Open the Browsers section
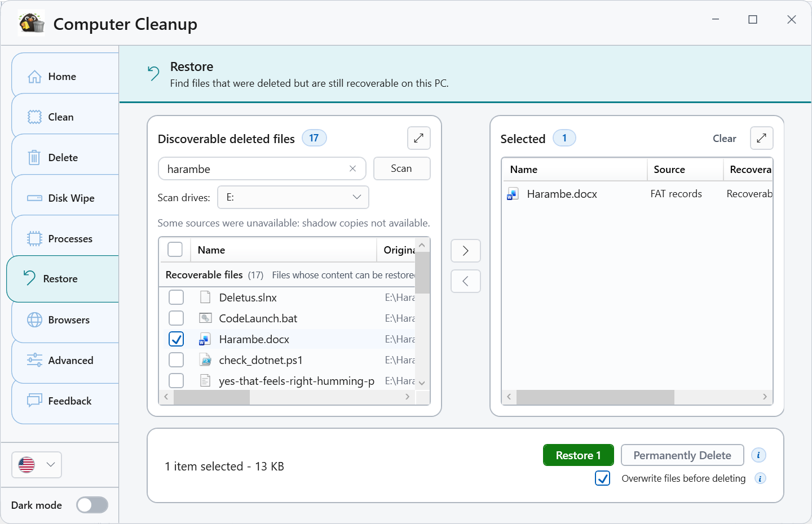 (65, 319)
